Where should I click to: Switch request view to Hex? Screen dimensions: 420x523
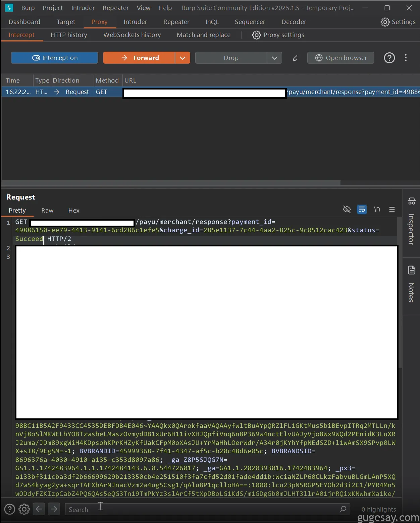(74, 211)
